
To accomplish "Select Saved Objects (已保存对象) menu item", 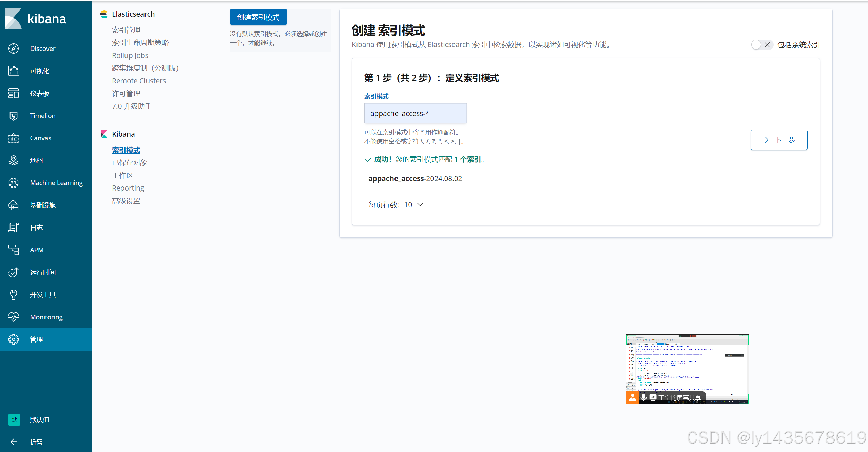I will tap(130, 163).
